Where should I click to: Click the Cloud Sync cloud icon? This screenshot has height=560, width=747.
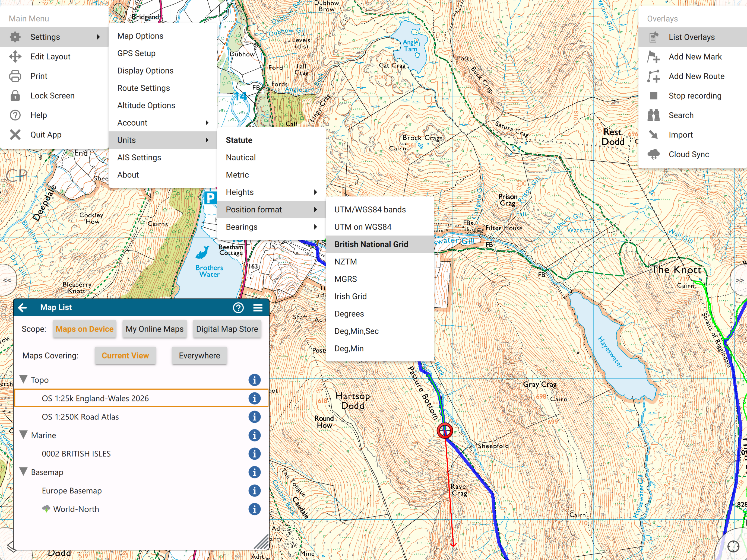pos(653,154)
